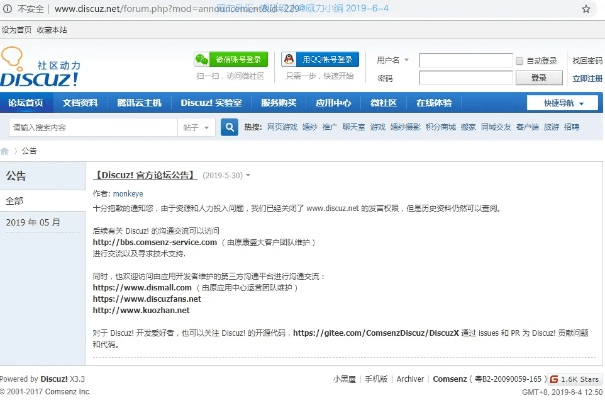
Task: Click the footer Archiver link
Action: [x=410, y=379]
